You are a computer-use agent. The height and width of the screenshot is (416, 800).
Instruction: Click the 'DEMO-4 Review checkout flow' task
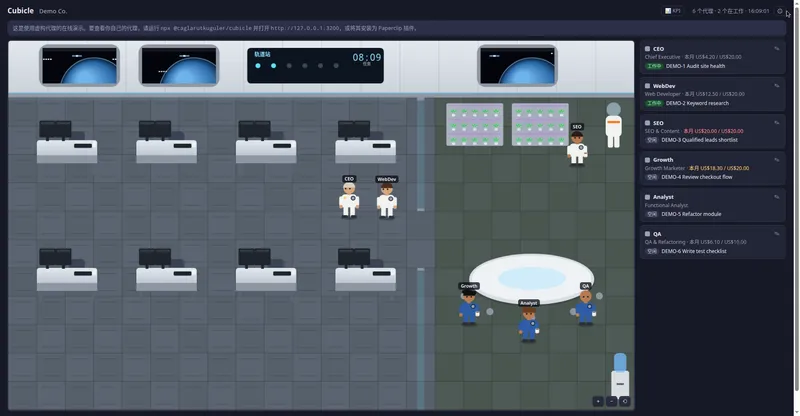tap(696, 177)
